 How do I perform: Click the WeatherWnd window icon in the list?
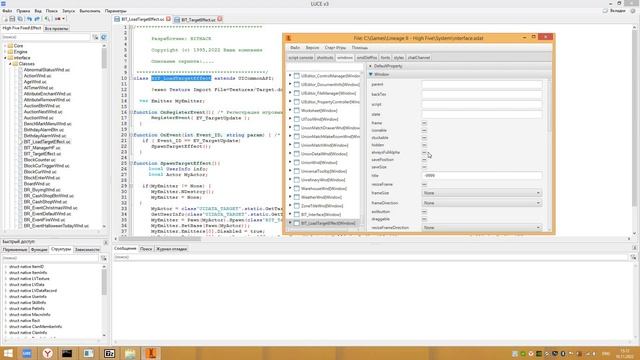pos(297,197)
